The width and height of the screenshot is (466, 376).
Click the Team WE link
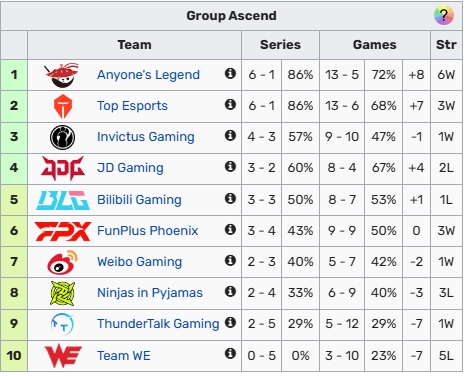[124, 356]
